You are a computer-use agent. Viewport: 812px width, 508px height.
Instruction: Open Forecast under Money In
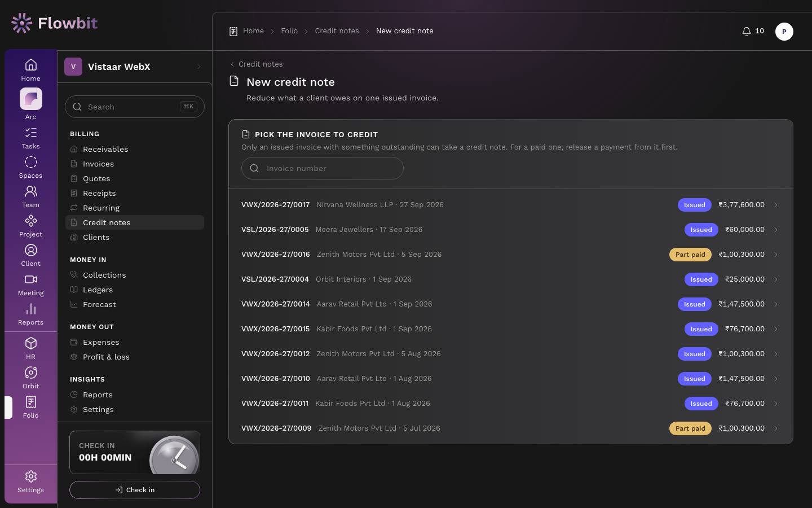135,304
